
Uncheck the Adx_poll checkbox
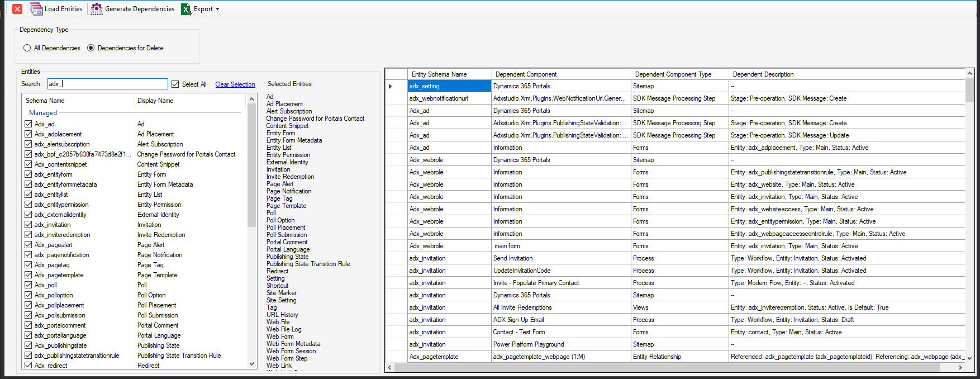click(x=28, y=285)
